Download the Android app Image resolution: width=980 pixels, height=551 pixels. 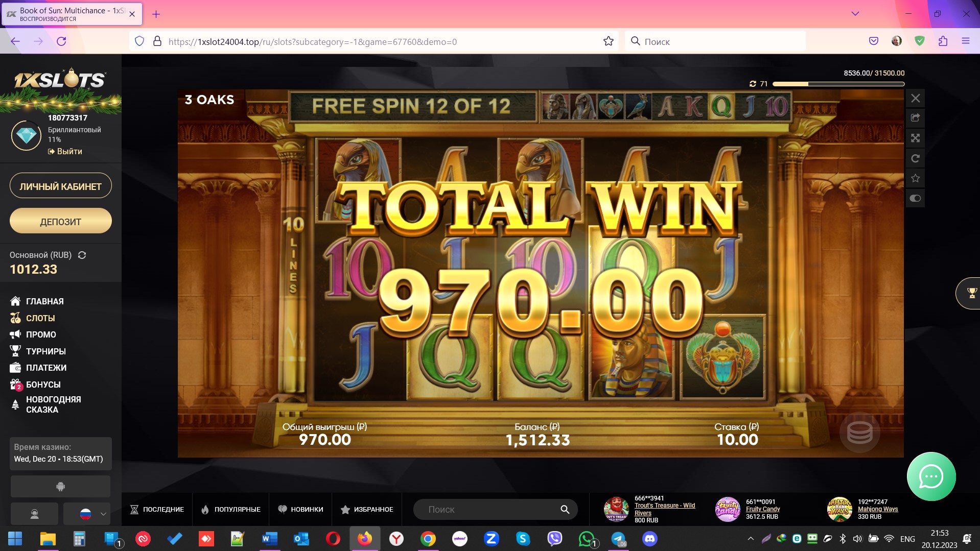pyautogui.click(x=60, y=486)
